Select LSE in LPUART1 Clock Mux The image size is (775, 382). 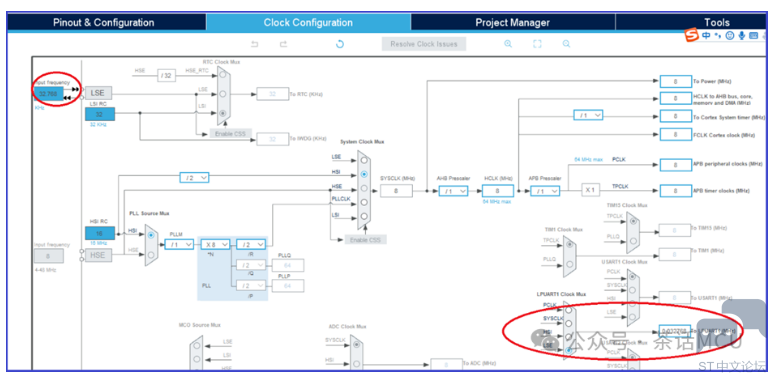(x=569, y=349)
